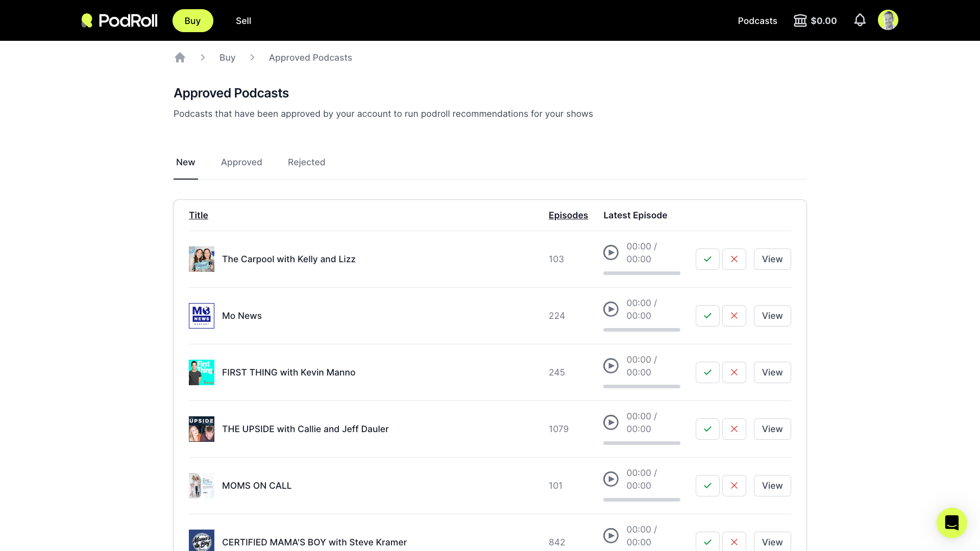View MOMS ON CALL details
The height and width of the screenshot is (551, 980).
pos(772,486)
